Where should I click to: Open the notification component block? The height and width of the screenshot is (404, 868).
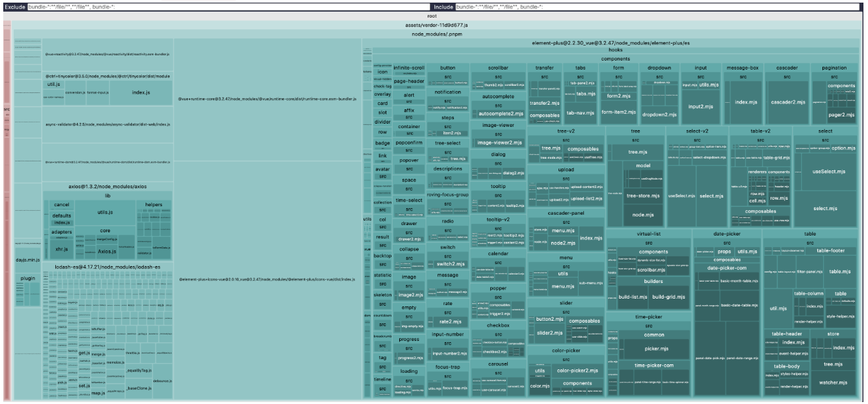pos(447,92)
